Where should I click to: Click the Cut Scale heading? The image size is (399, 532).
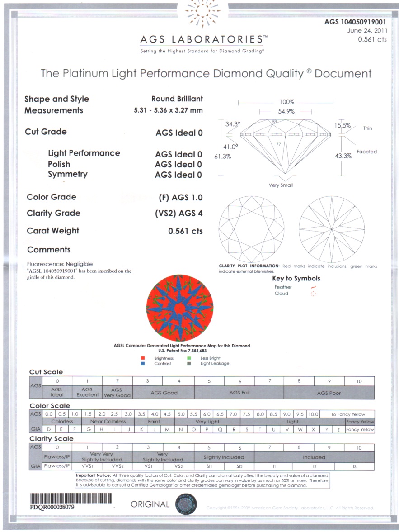click(46, 372)
